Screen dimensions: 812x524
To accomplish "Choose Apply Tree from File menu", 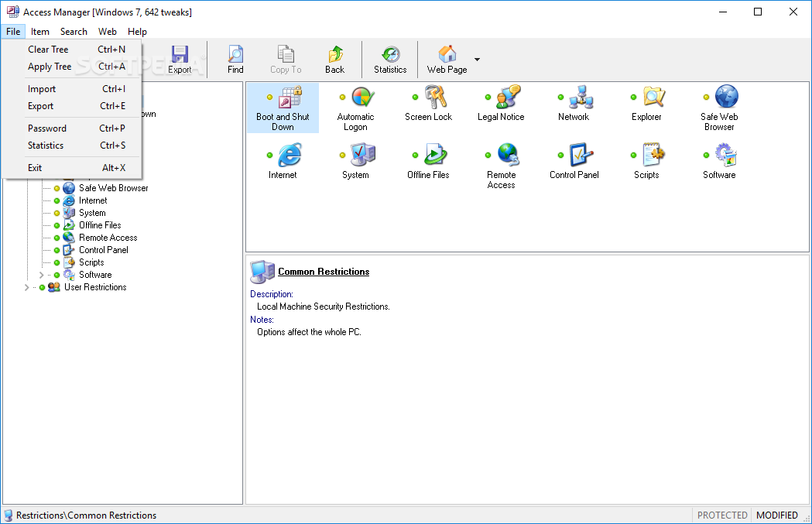I will pyautogui.click(x=71, y=67).
